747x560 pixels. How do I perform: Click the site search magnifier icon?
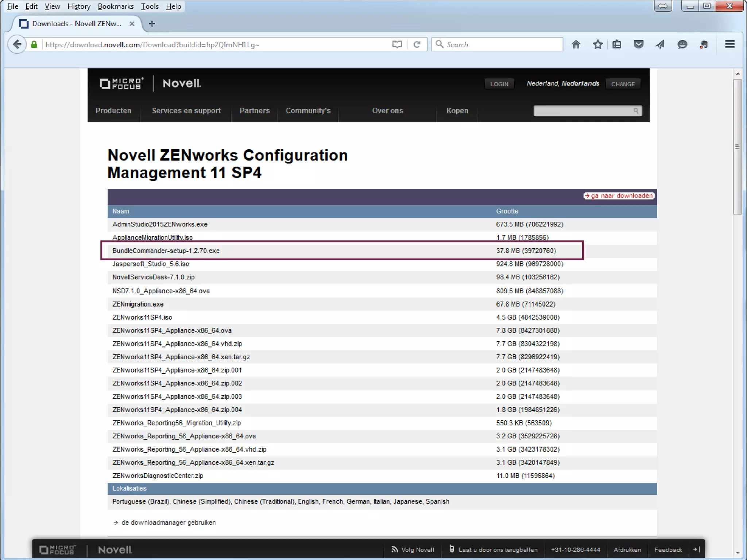tap(636, 111)
